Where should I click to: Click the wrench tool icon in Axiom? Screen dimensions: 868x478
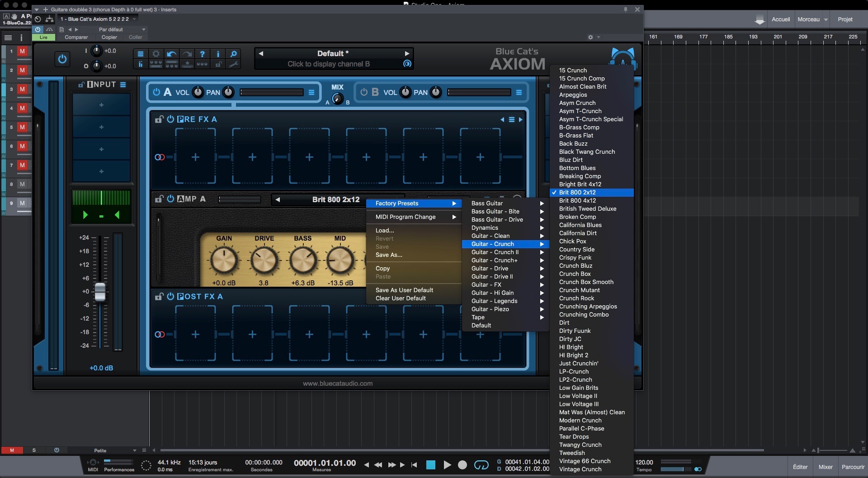pyautogui.click(x=234, y=65)
